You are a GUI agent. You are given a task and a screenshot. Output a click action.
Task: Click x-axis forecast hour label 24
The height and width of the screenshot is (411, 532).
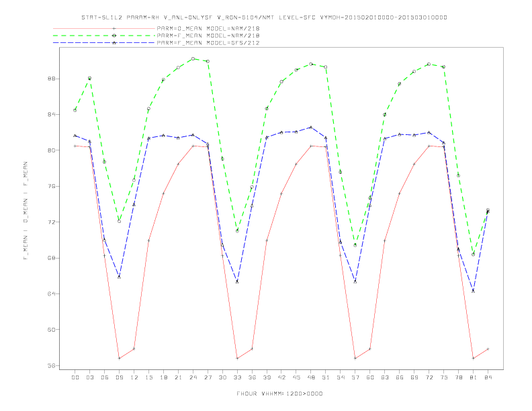click(x=193, y=377)
